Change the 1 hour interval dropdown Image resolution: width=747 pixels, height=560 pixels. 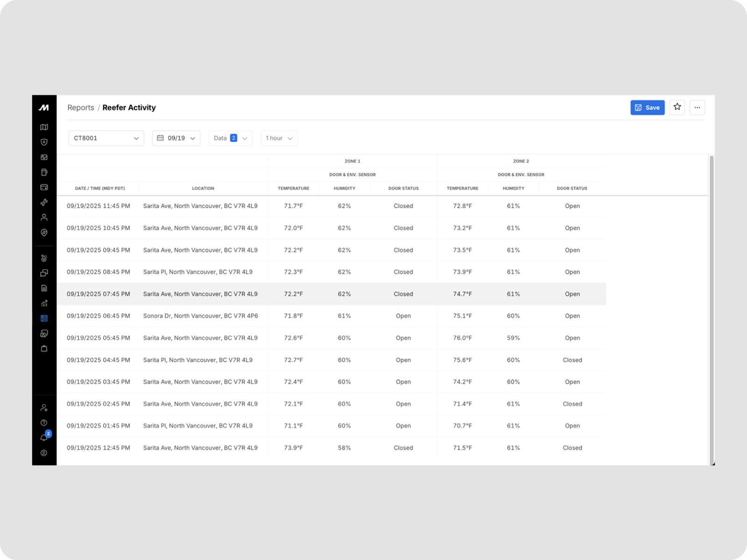click(x=279, y=138)
